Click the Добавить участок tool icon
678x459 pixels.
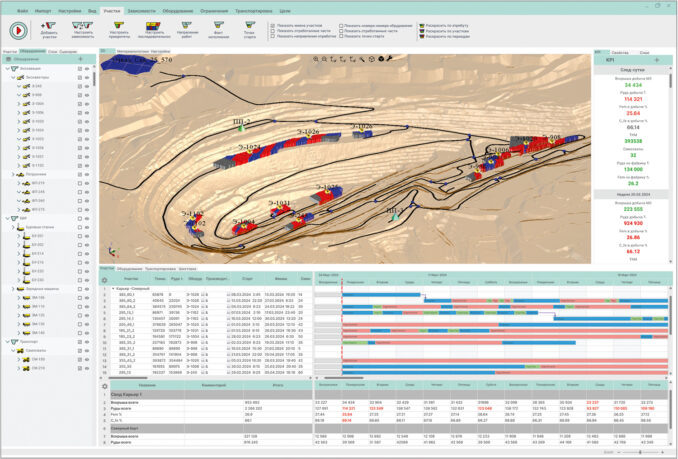coord(49,26)
